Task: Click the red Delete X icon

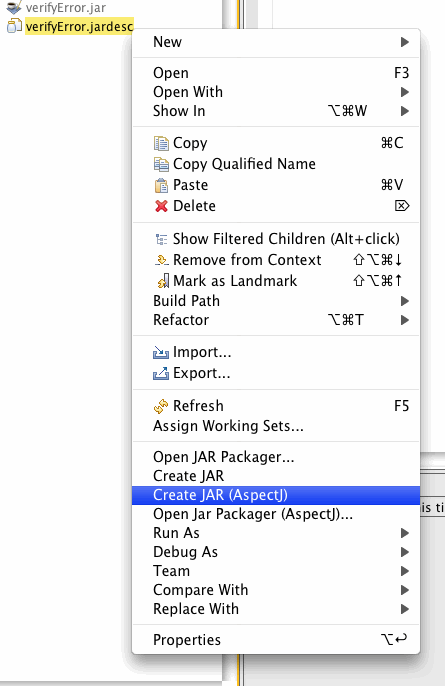Action: coord(161,206)
